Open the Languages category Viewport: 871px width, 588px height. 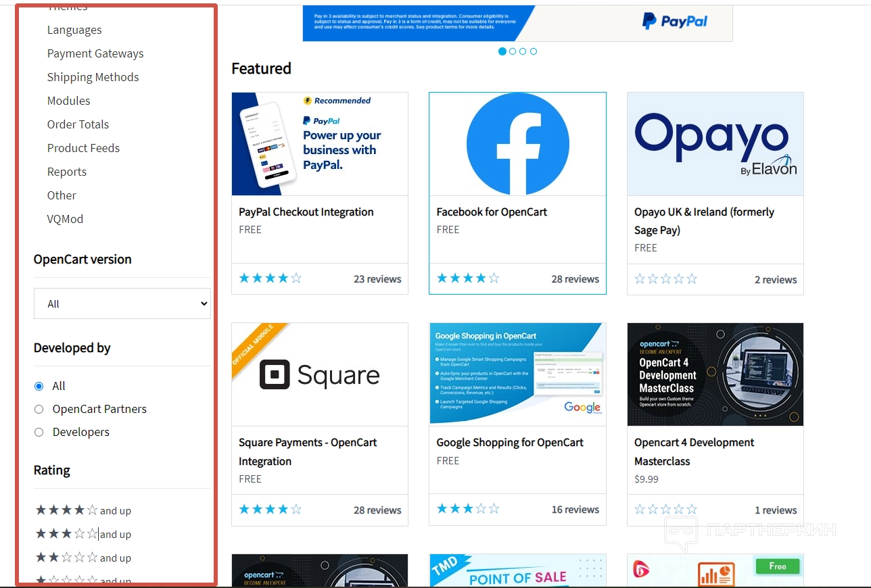74,30
